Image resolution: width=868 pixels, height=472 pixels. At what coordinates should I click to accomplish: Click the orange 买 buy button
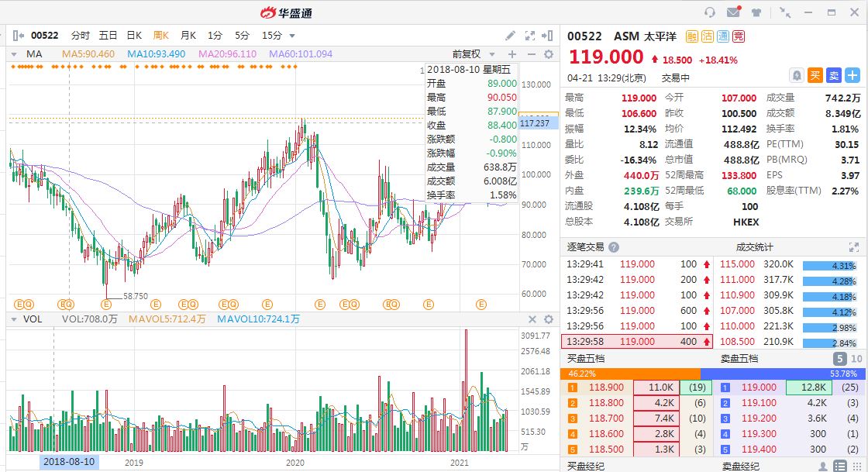(815, 75)
